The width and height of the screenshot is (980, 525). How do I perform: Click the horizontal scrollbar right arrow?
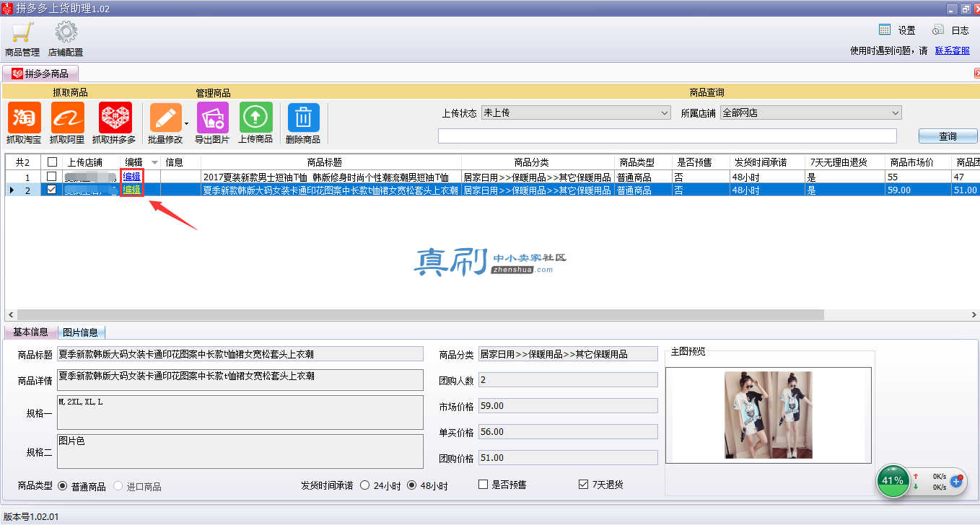tap(974, 315)
